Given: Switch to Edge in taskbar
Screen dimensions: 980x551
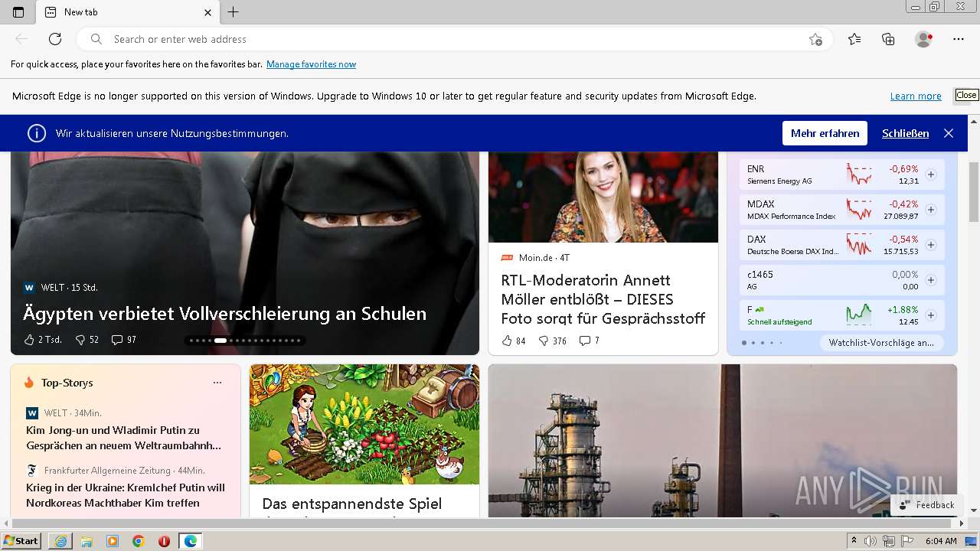Looking at the screenshot, I should pyautogui.click(x=190, y=541).
